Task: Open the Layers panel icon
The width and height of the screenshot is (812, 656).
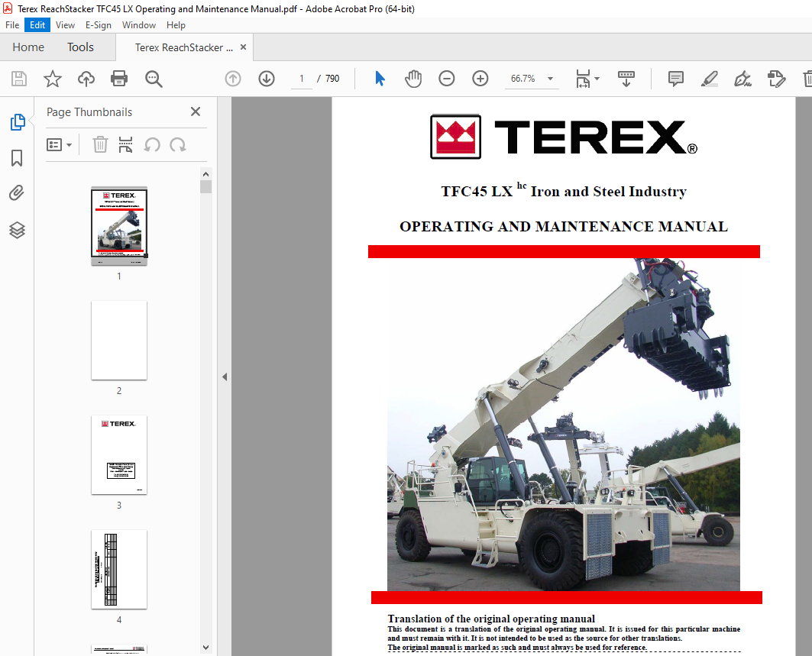Action: click(x=17, y=230)
